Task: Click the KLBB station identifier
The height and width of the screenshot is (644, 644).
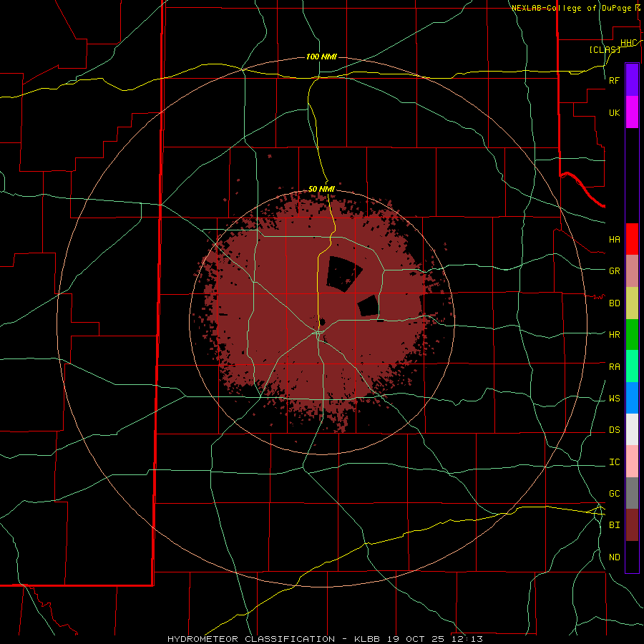Action: pyautogui.click(x=367, y=639)
